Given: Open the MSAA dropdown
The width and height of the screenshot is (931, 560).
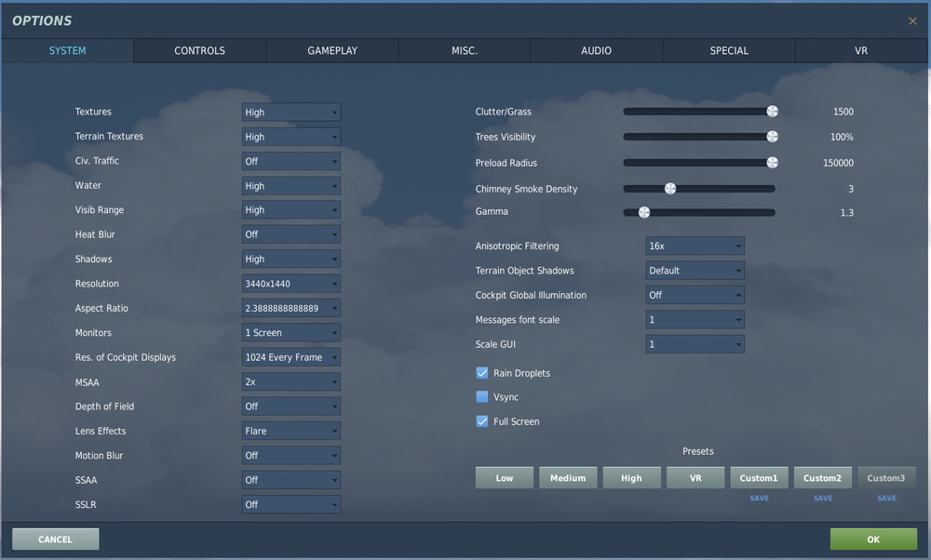Looking at the screenshot, I should coord(290,381).
